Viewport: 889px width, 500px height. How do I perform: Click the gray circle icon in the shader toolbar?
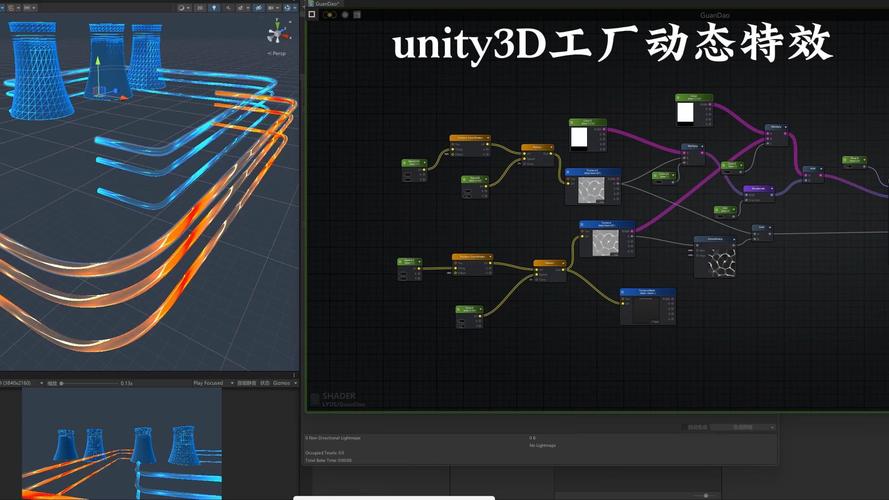coord(345,15)
